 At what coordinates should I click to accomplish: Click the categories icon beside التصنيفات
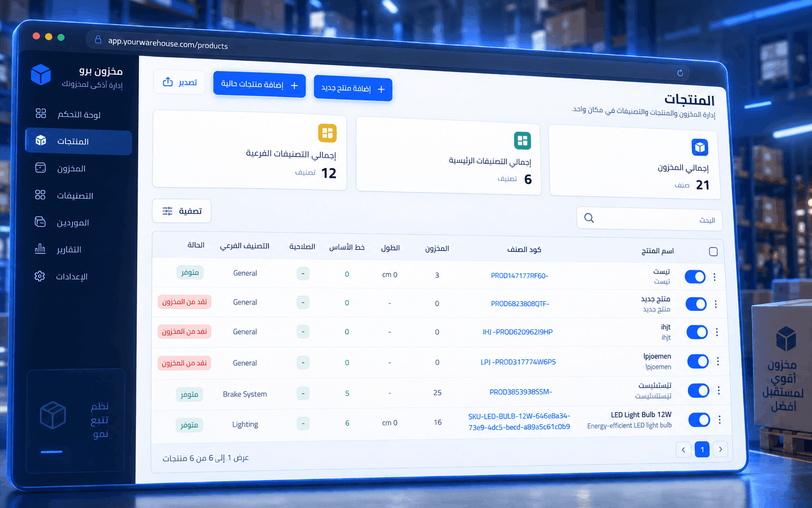(x=40, y=195)
